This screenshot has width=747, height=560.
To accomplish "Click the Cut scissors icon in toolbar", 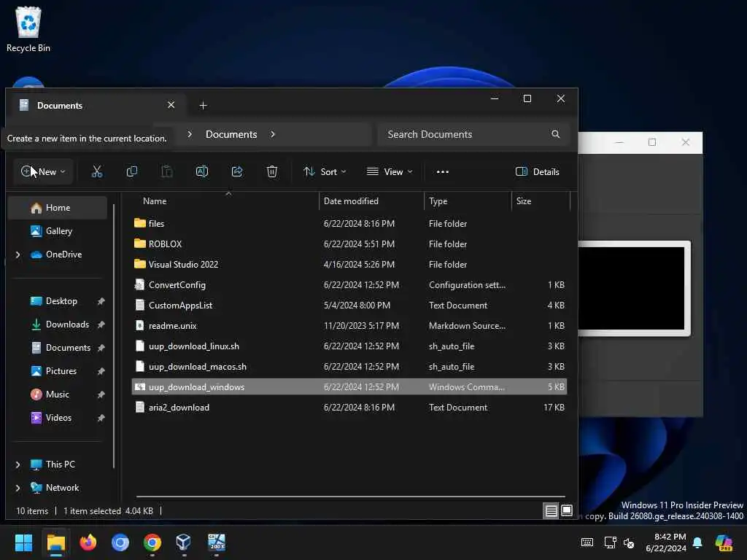I will click(x=97, y=172).
